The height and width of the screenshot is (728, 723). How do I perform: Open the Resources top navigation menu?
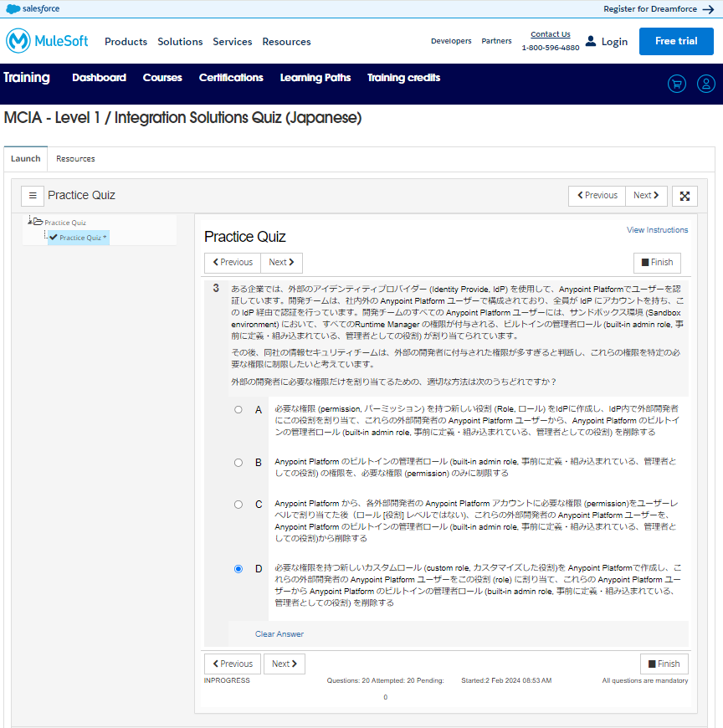click(x=286, y=41)
